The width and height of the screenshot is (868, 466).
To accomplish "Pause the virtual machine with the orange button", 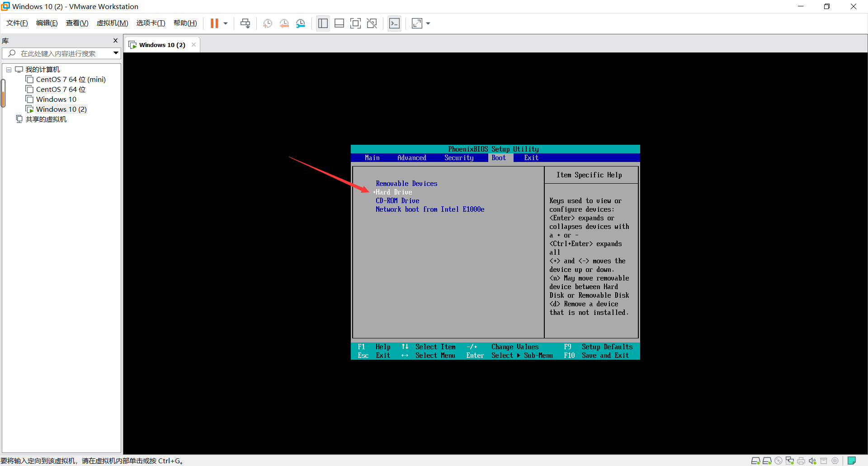I will (214, 24).
